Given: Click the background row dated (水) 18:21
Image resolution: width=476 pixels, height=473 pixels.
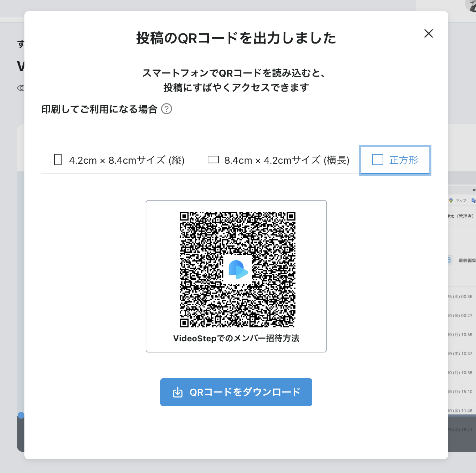Looking at the screenshot, I should (460, 429).
